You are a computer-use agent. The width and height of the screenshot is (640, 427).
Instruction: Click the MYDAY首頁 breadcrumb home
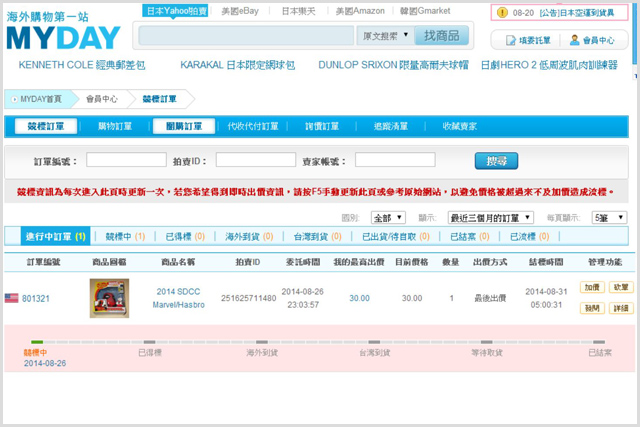coord(38,99)
